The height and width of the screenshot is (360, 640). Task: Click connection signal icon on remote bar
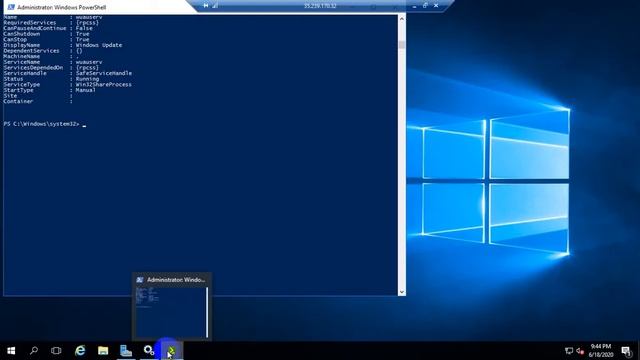click(215, 6)
